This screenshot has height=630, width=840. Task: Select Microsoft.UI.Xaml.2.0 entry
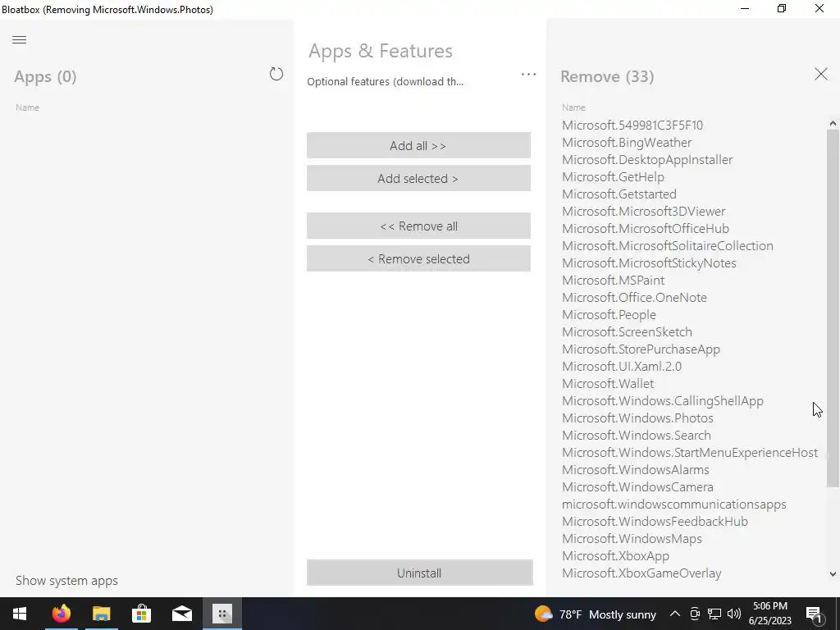click(622, 367)
